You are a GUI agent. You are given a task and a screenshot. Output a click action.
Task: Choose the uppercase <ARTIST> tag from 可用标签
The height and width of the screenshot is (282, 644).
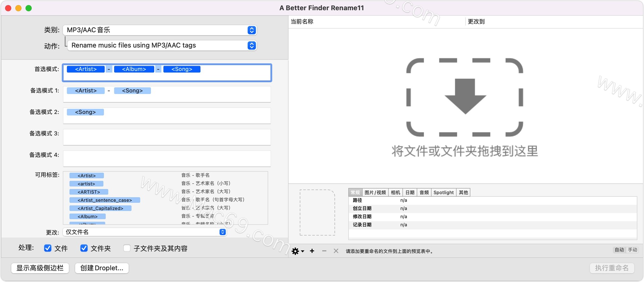89,192
